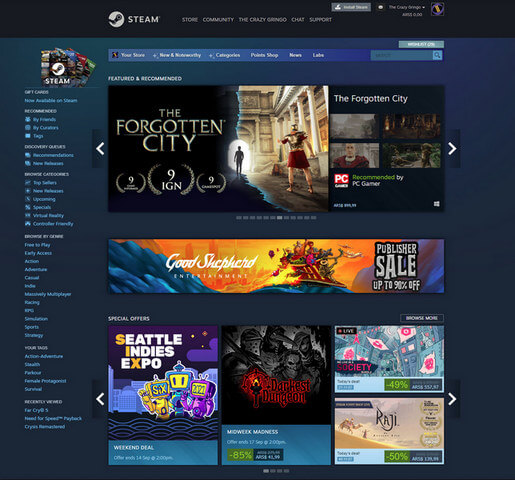Open the COMMUNITY menu in the header

(218, 20)
